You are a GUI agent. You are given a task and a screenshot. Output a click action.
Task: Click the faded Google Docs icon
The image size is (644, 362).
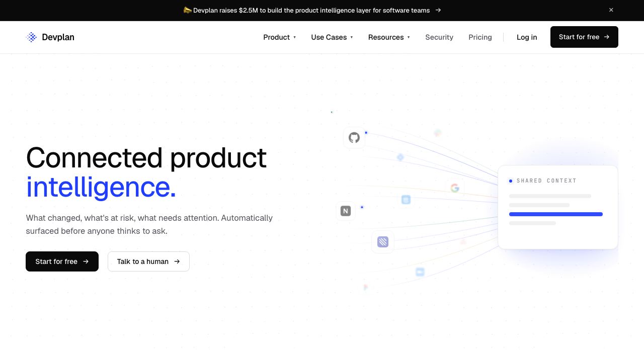pos(406,200)
